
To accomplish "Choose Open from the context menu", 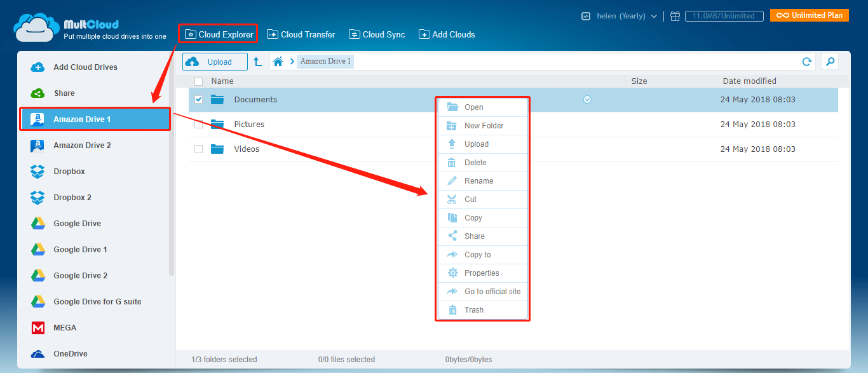I will [x=483, y=107].
